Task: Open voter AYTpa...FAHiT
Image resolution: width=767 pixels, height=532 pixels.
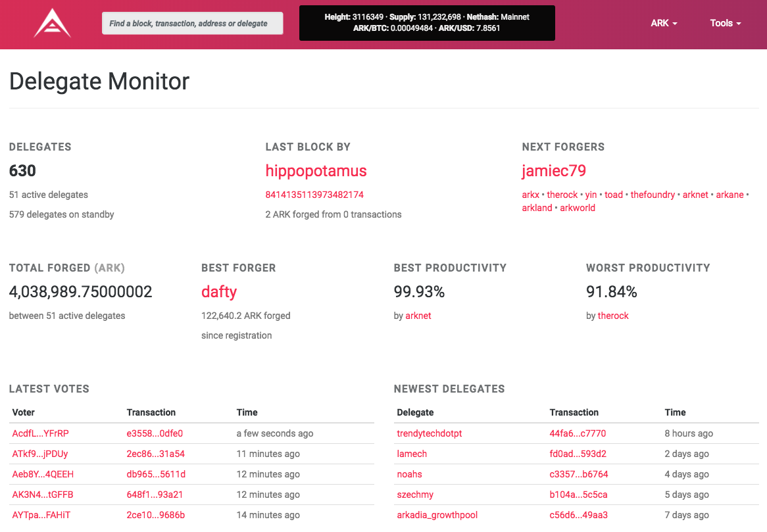Action: pos(41,515)
